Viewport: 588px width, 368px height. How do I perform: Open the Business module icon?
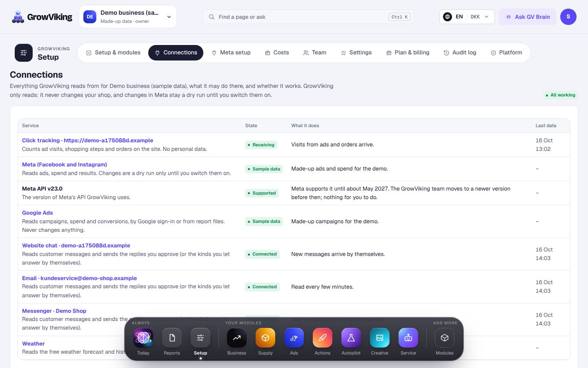coord(237,338)
